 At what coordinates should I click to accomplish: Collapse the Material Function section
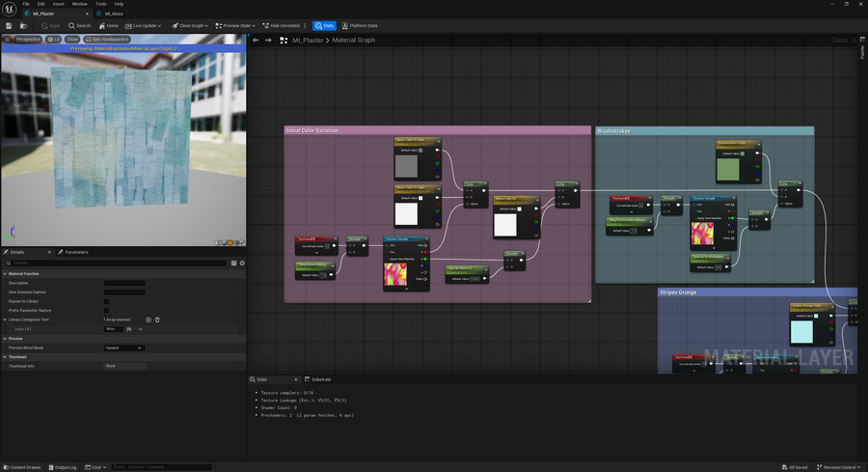(4, 273)
